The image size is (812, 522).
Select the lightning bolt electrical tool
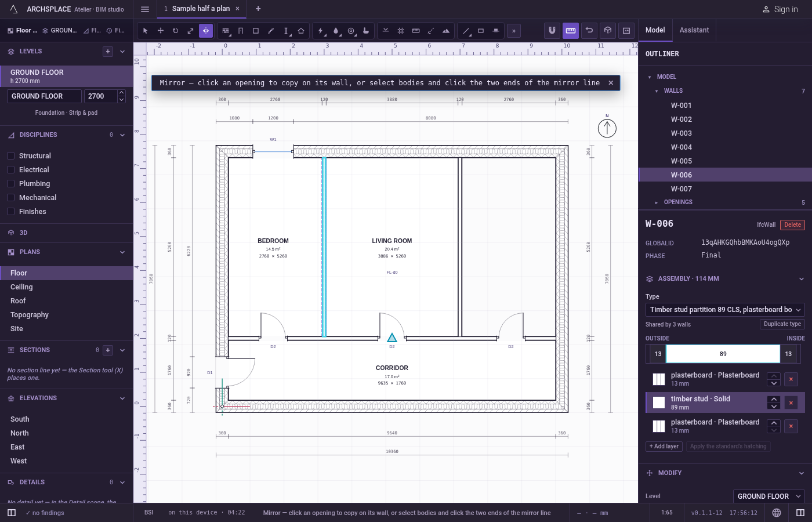[321, 31]
